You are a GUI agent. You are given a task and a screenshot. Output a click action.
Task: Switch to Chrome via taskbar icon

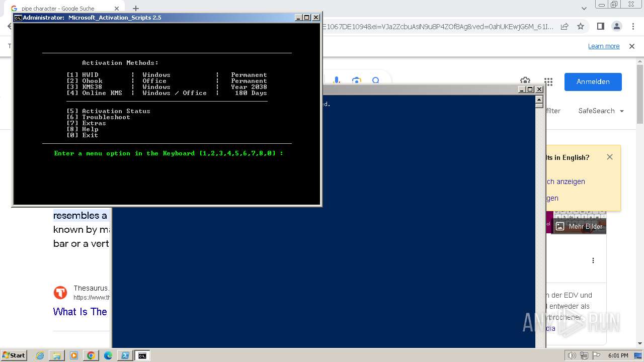[91, 355]
